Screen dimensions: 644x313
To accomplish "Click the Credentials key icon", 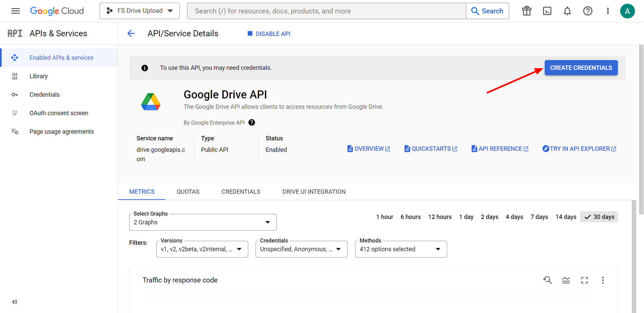I will (x=15, y=95).
